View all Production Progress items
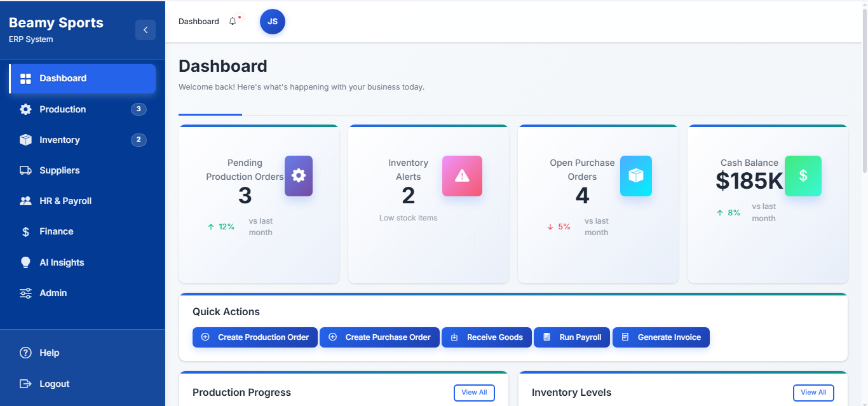The height and width of the screenshot is (406, 868). (474, 393)
